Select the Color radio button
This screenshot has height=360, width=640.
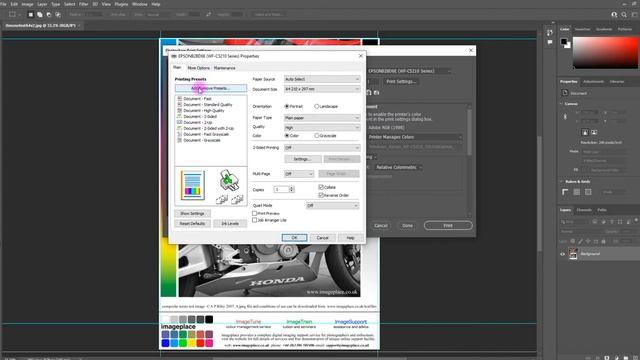287,136
